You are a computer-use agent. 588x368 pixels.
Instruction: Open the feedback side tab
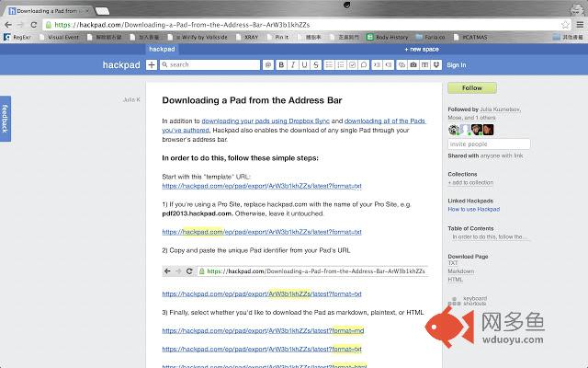pyautogui.click(x=6, y=119)
